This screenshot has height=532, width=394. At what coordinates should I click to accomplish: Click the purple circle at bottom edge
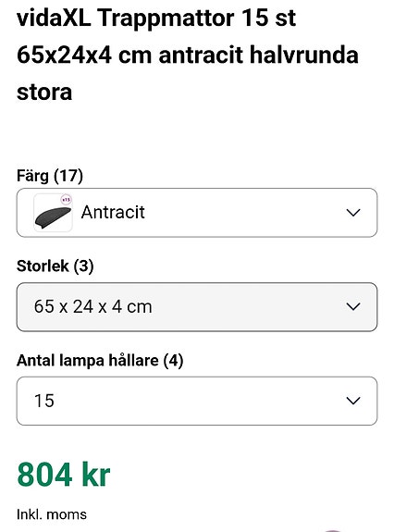[332, 530]
